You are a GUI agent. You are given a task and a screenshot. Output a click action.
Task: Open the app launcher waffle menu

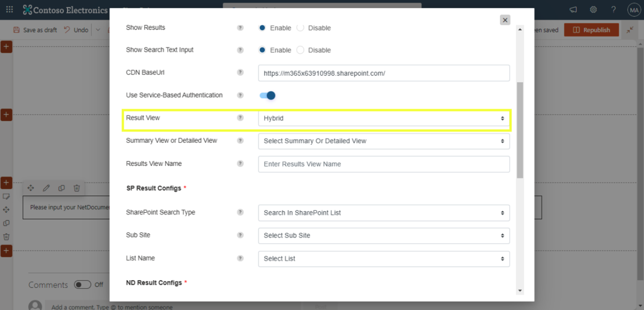pyautogui.click(x=9, y=9)
